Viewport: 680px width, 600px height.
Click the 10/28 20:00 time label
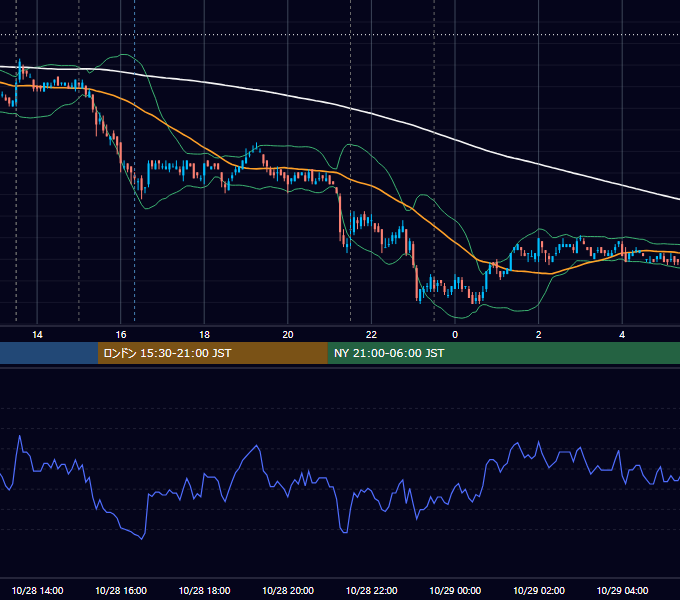tap(288, 590)
